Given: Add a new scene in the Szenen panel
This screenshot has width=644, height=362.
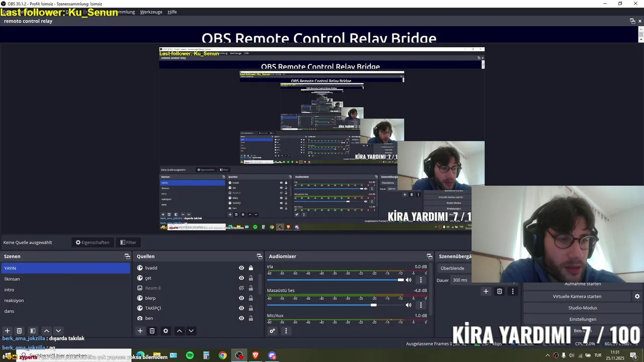Looking at the screenshot, I should tap(7, 331).
